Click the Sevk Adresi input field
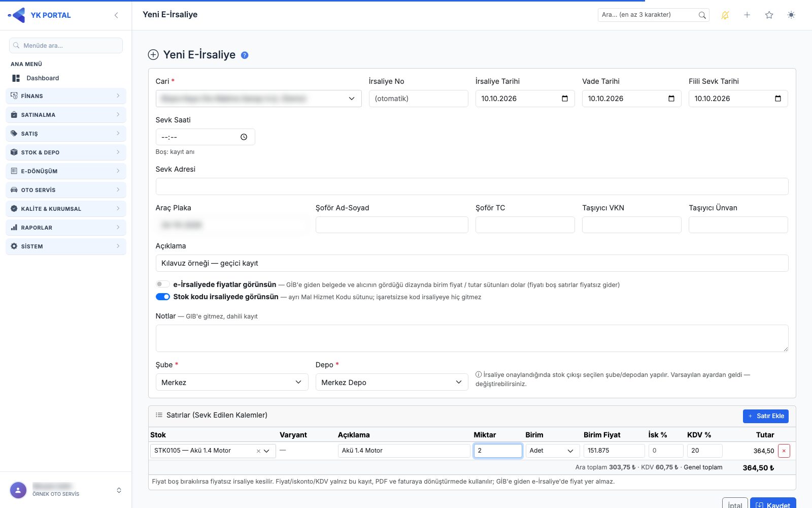Screen dimensions: 812x508 tap(472, 186)
